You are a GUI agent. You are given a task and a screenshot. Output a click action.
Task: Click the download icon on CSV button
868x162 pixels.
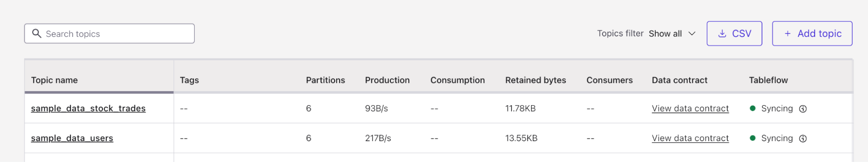(722, 33)
